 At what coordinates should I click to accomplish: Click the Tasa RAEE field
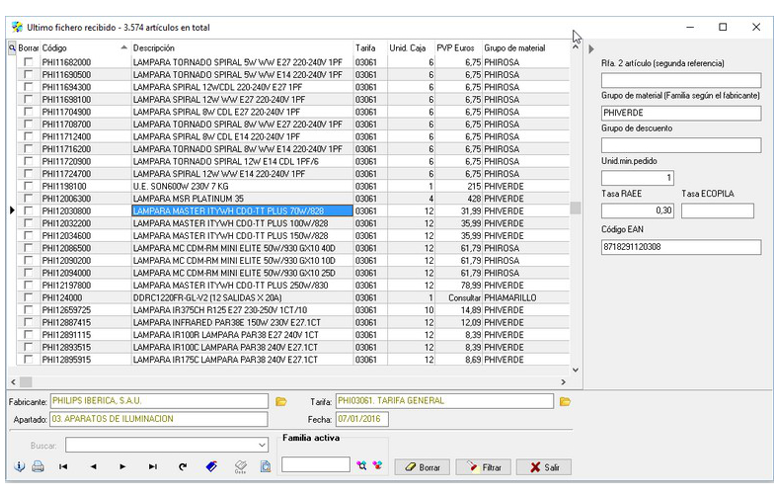pos(637,210)
